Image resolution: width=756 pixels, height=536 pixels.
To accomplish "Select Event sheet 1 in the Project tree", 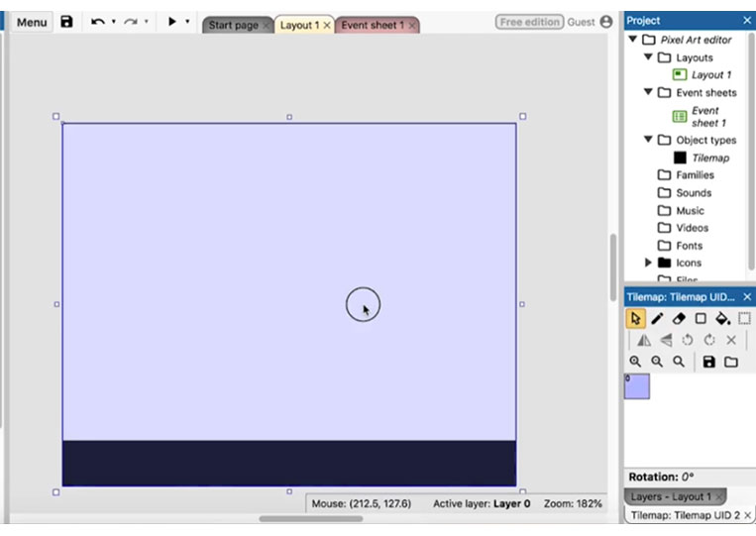I will click(708, 117).
